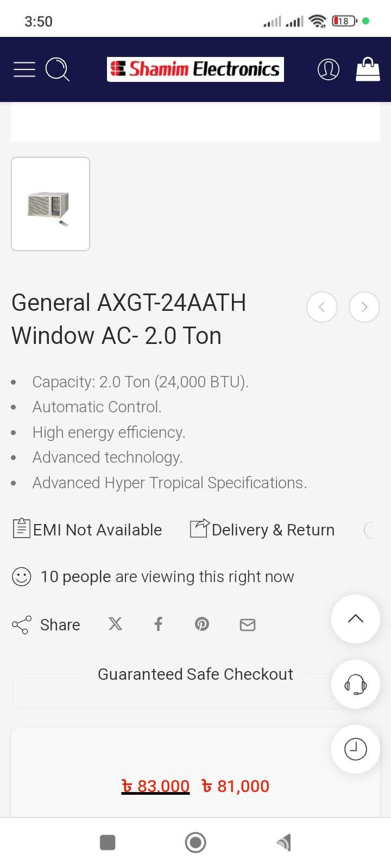This screenshot has height=868, width=391.
Task: Open the hamburger navigation menu
Action: (24, 69)
